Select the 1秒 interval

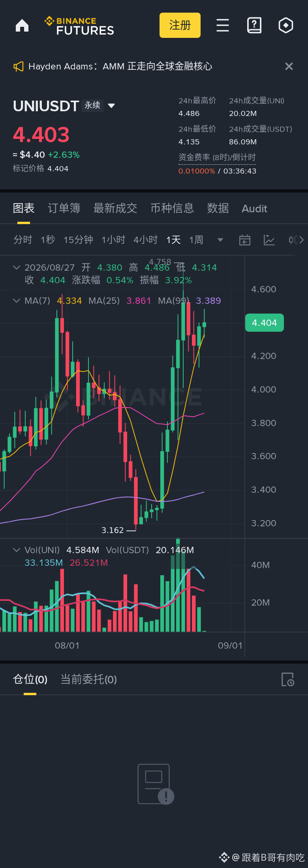(48, 239)
